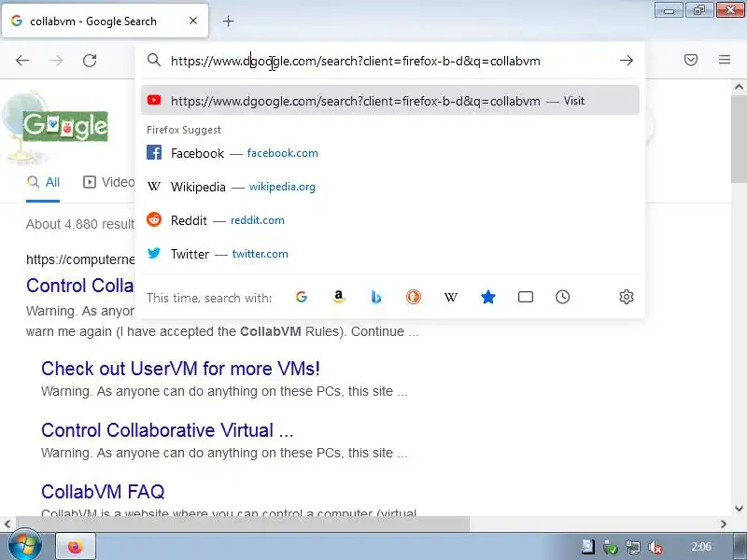Open the CollabVM FAQ link
The height and width of the screenshot is (560, 747).
tap(103, 492)
